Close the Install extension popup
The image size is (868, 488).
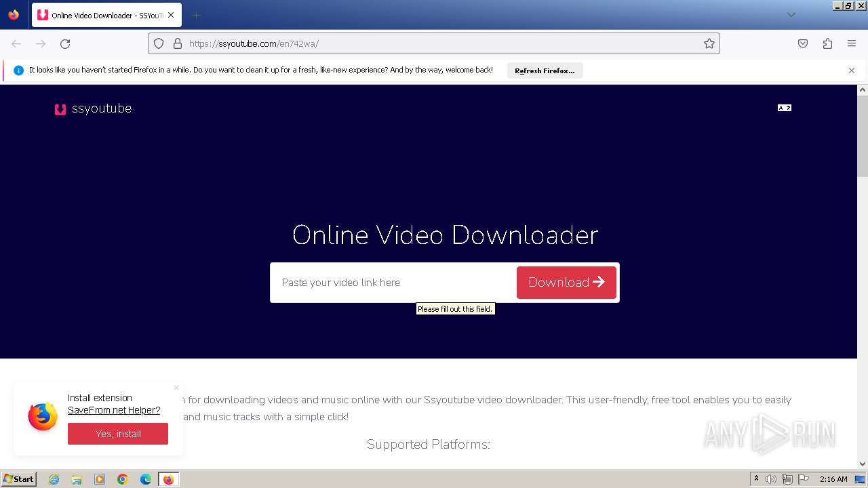point(176,388)
